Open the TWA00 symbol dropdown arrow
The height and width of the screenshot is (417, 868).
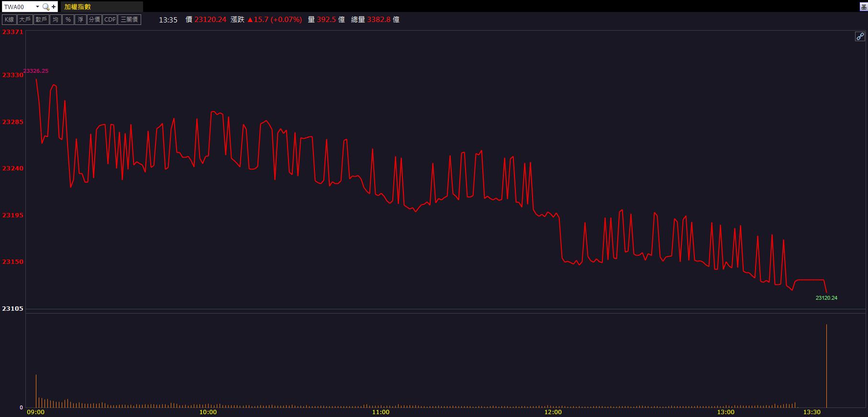37,7
